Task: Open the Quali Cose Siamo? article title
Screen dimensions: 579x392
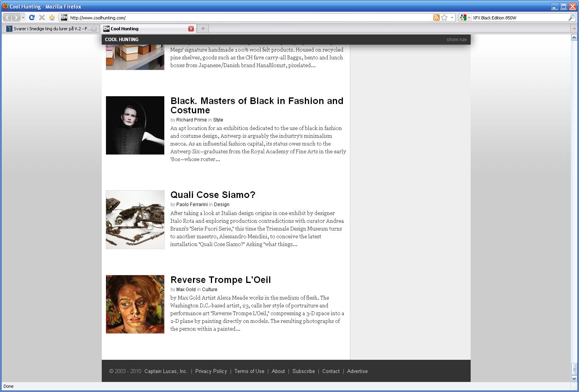Action: pos(213,195)
